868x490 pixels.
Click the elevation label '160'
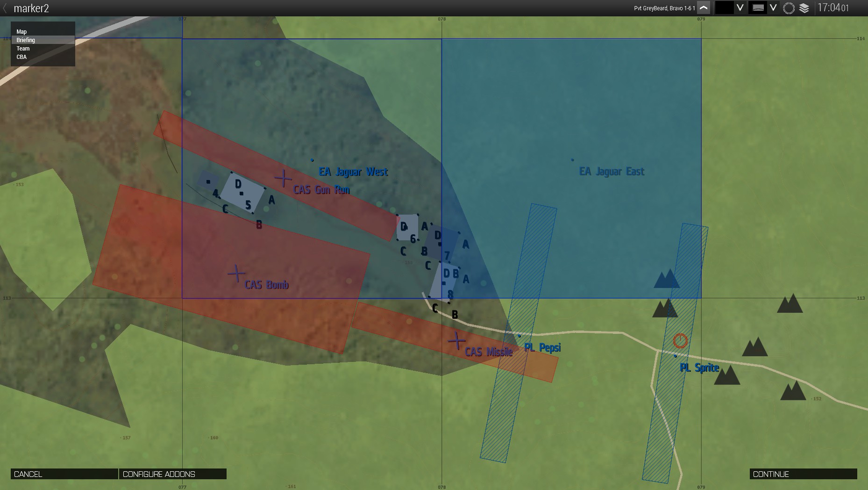(214, 438)
